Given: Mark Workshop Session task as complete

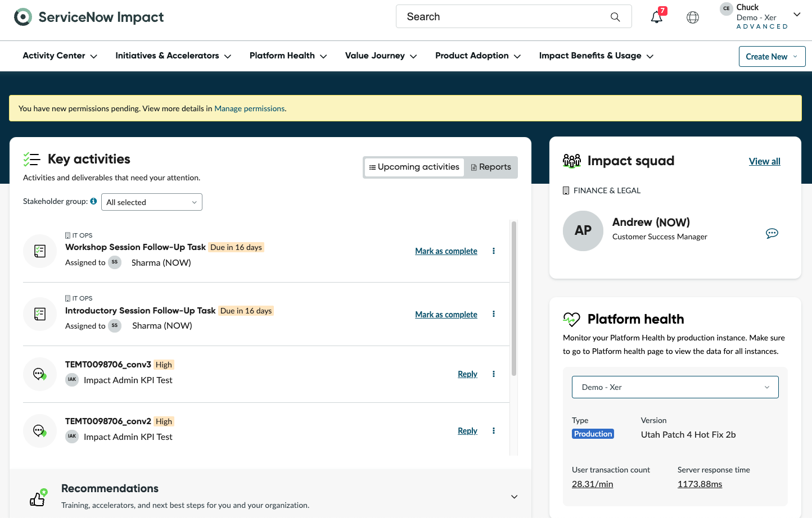Looking at the screenshot, I should (446, 251).
